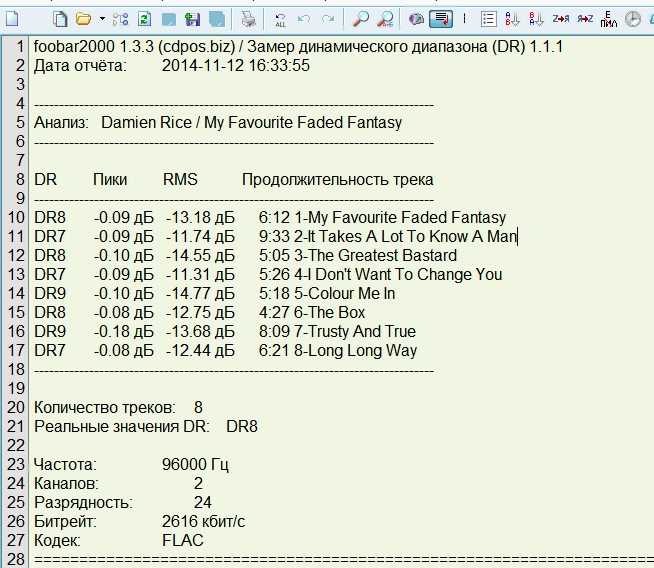Click the 'RMS' column header
This screenshot has width=654, height=568.
(x=180, y=179)
